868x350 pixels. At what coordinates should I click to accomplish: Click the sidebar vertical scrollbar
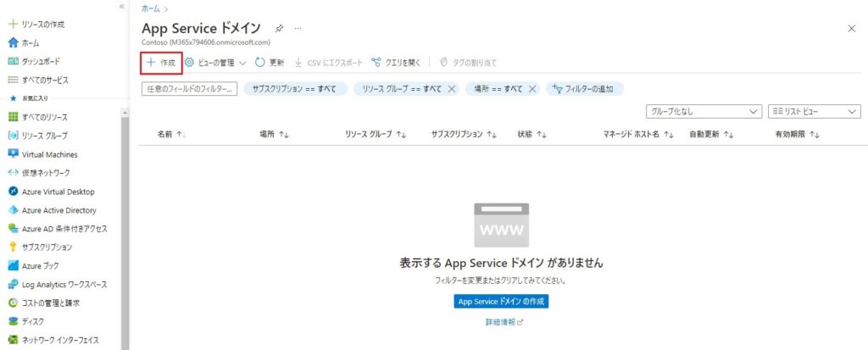pos(125,230)
